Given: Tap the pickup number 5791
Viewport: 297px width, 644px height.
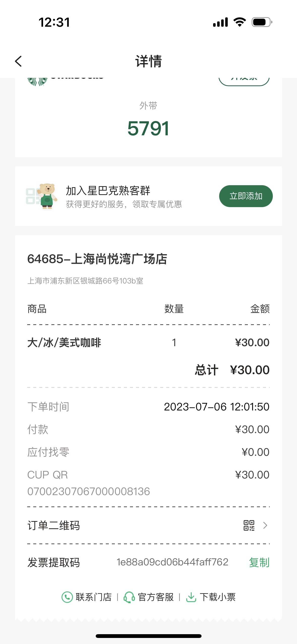Looking at the screenshot, I should click(x=148, y=128).
